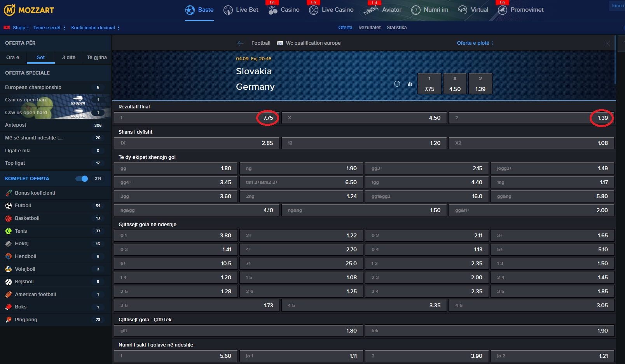Select Pingpong sport in sidebar
This screenshot has height=364, width=625.
55,320
